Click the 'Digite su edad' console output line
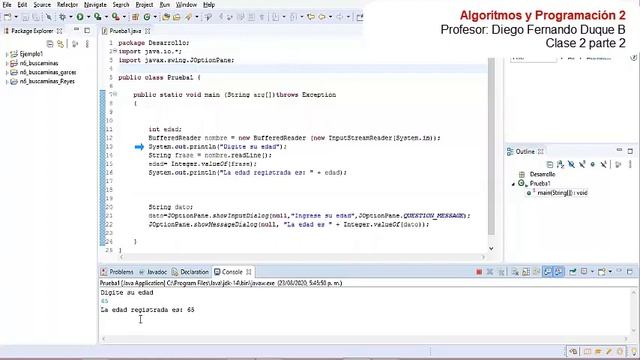Image resolution: width=640 pixels, height=360 pixels. (127, 293)
